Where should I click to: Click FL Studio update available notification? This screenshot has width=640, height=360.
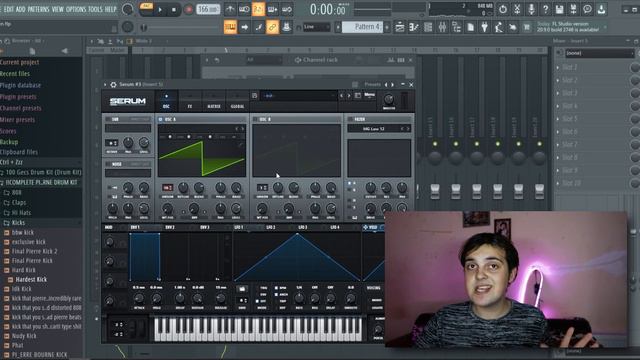569,27
